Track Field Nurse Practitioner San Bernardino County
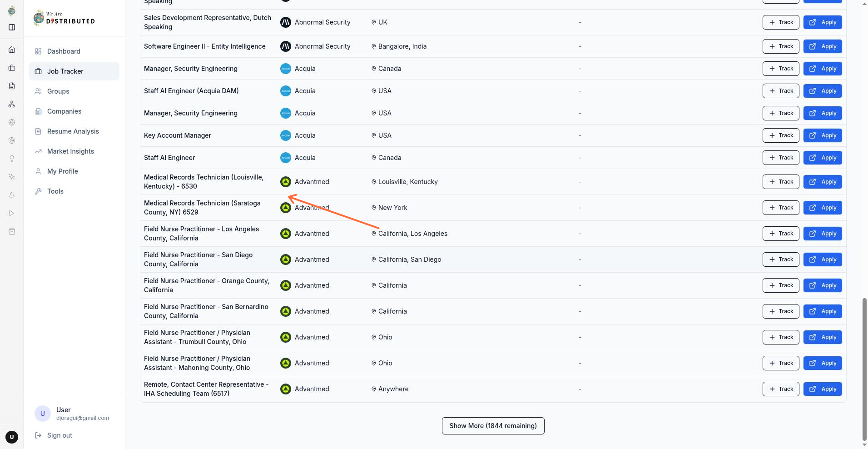This screenshot has height=449, width=868. pyautogui.click(x=780, y=311)
